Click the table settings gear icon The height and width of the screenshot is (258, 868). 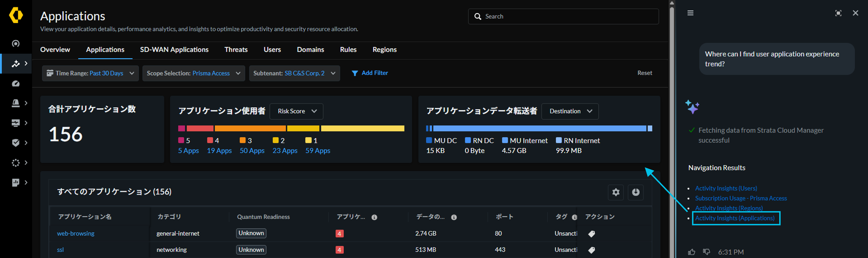(x=616, y=192)
